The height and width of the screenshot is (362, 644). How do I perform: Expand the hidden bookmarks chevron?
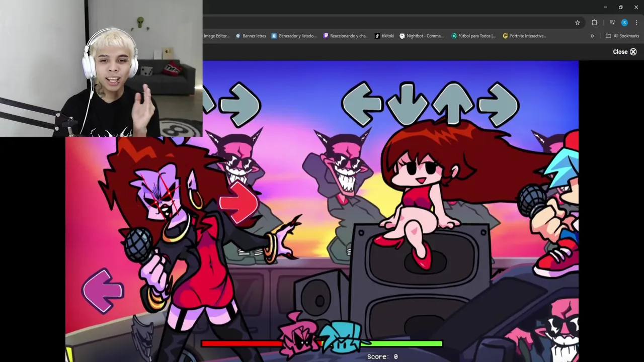tap(592, 36)
